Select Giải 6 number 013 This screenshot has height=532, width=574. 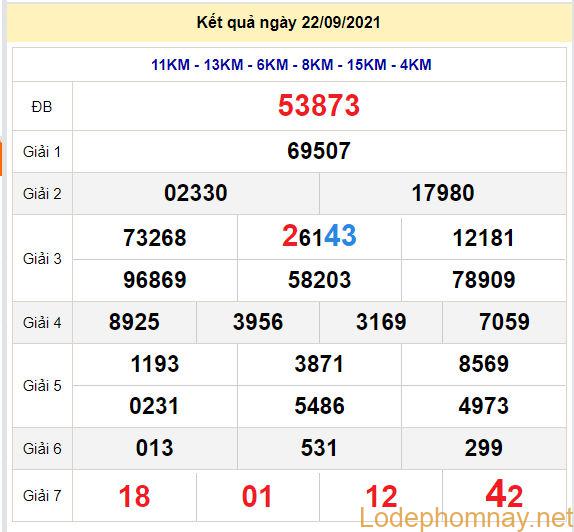pos(154,448)
